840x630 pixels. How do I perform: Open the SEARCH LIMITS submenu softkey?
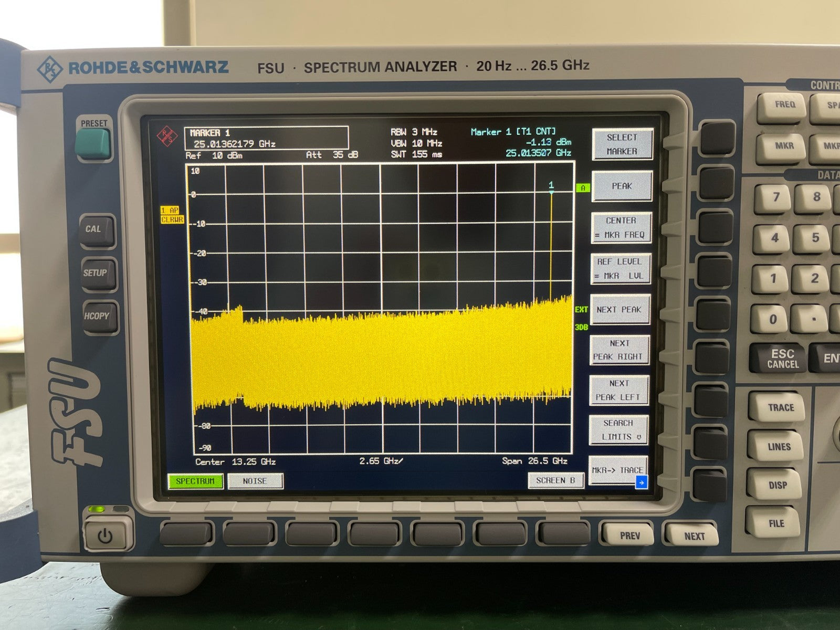[x=618, y=430]
